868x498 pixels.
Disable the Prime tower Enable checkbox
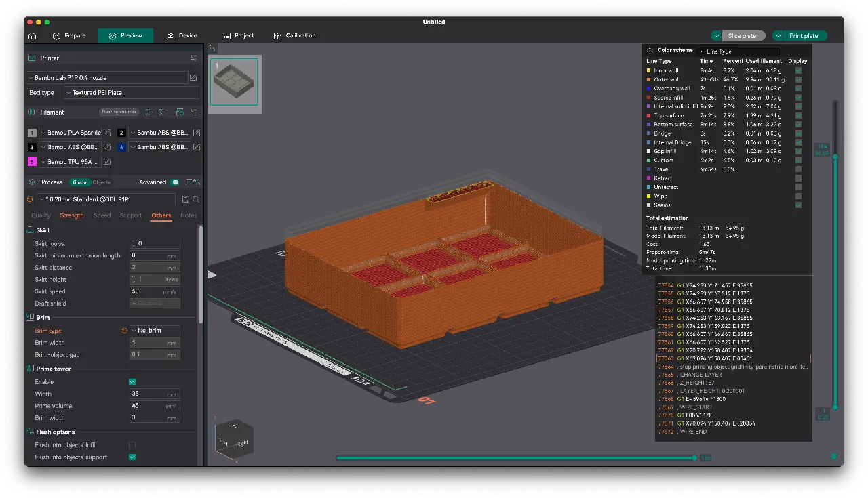pyautogui.click(x=132, y=381)
